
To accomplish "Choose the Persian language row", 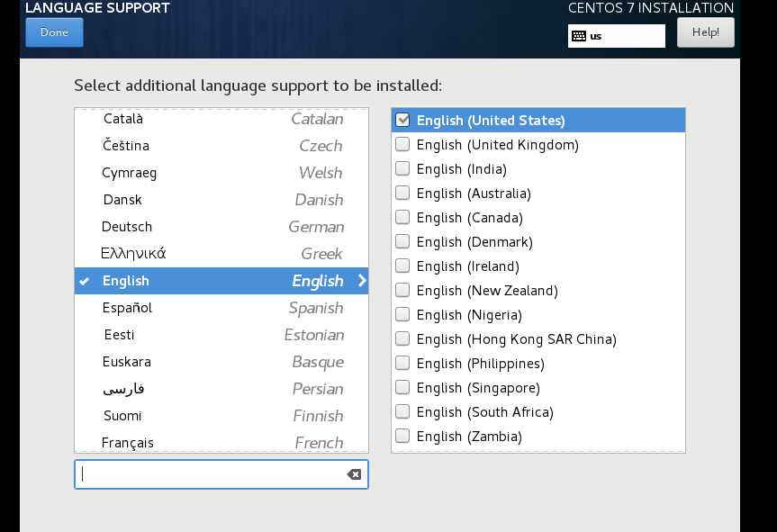I will coord(221,389).
